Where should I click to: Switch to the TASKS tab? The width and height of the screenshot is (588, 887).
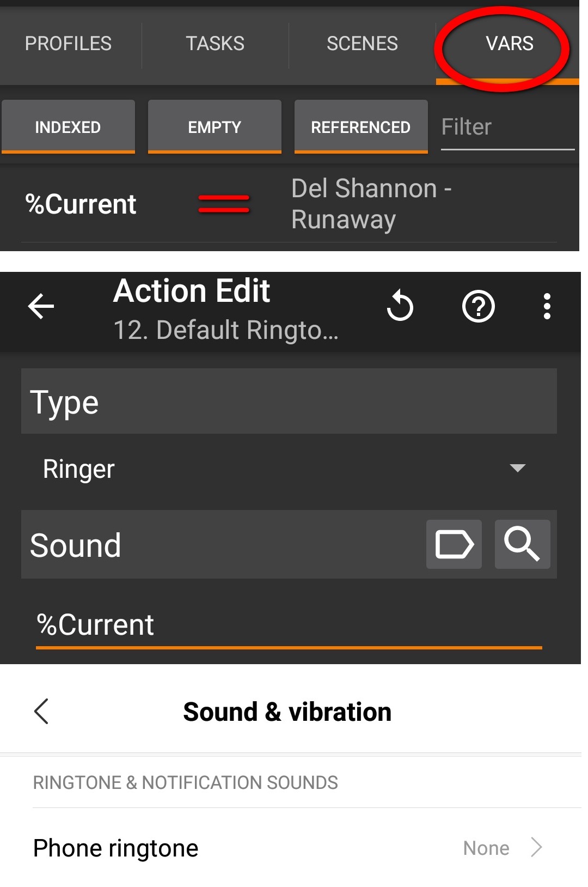[215, 44]
